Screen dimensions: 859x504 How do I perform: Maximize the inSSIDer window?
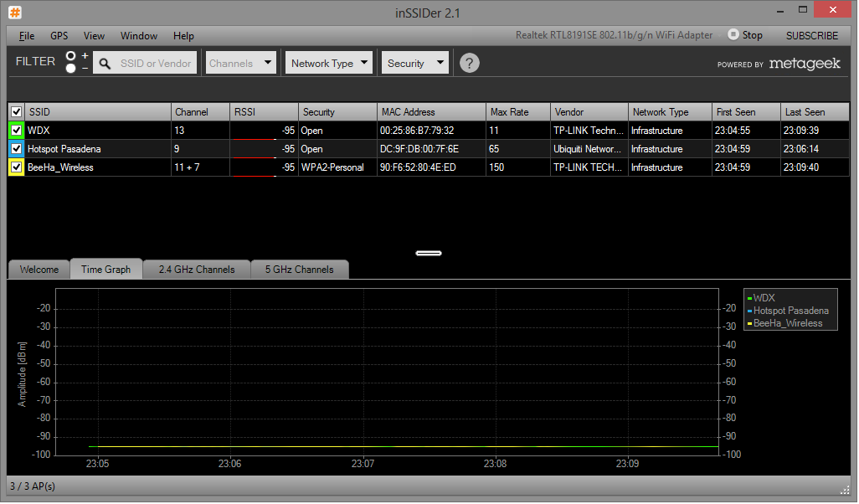[803, 10]
